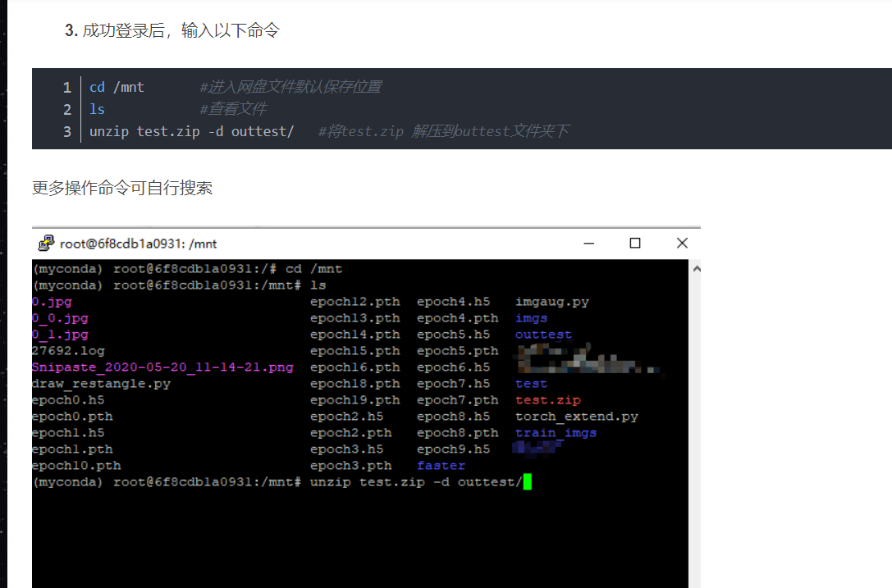
Task: Click 'epoch4.pth' in the terminal listing
Action: point(457,318)
